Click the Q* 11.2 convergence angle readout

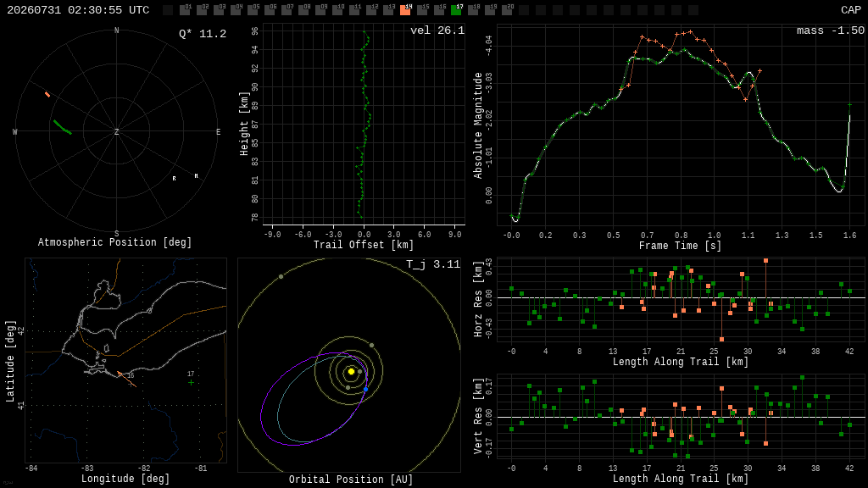click(203, 34)
